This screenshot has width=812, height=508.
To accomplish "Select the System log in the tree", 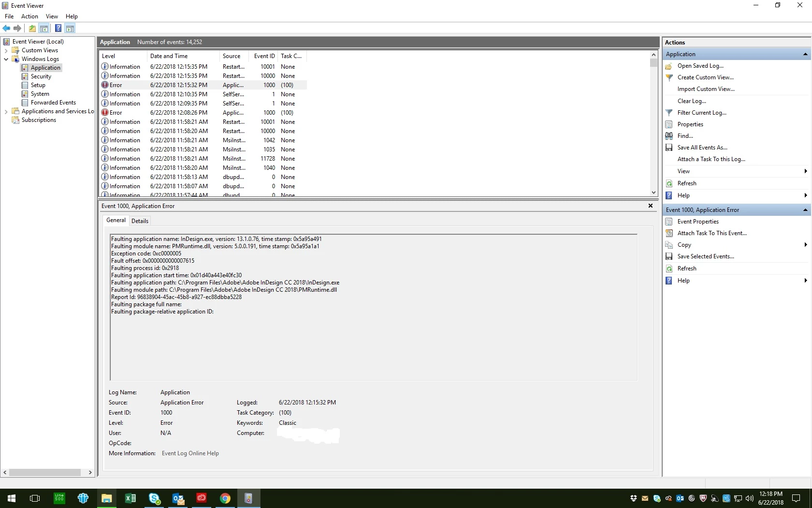I will pos(40,94).
